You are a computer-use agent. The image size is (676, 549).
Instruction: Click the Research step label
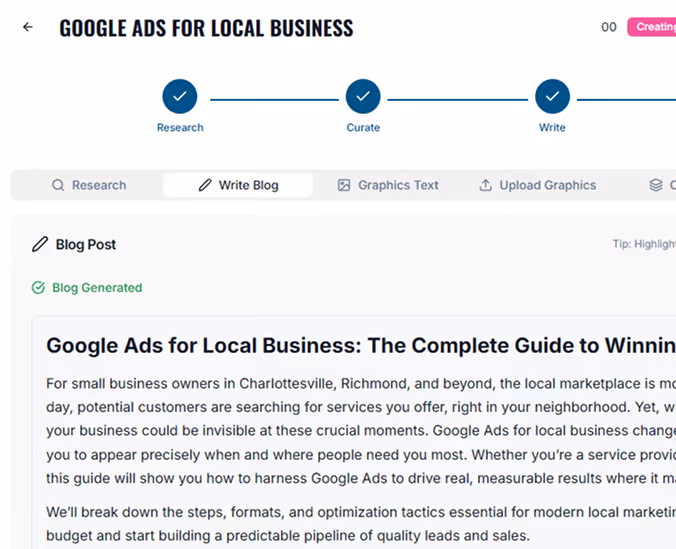[180, 128]
